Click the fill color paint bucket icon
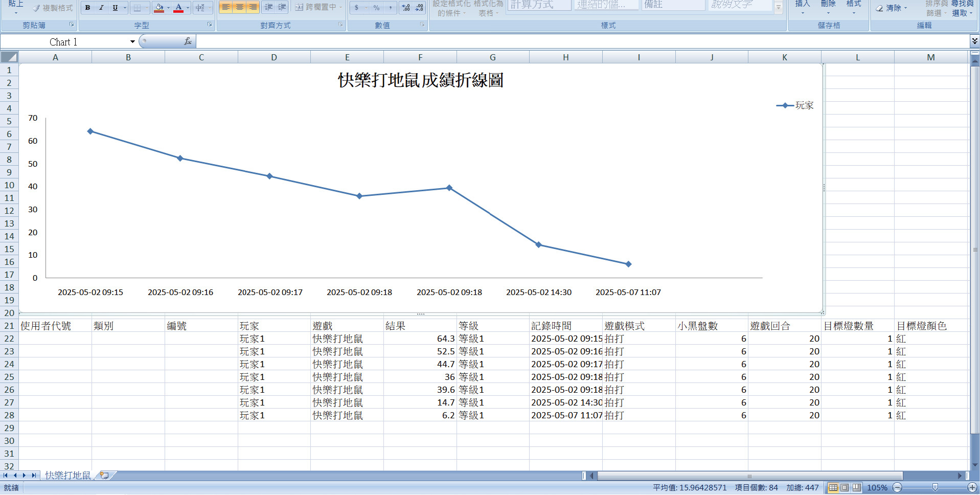The width and height of the screenshot is (980, 495). coord(159,8)
